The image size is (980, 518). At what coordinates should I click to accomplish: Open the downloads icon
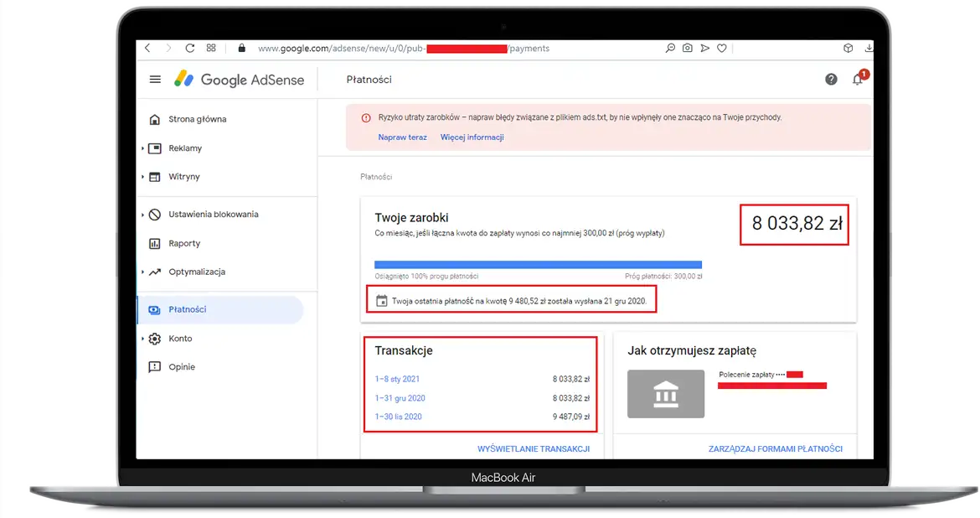point(869,48)
